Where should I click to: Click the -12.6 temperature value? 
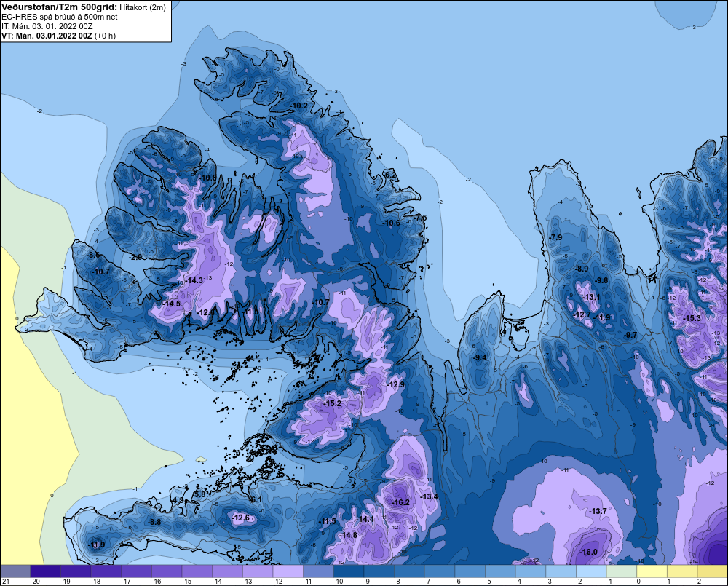pyautogui.click(x=240, y=518)
